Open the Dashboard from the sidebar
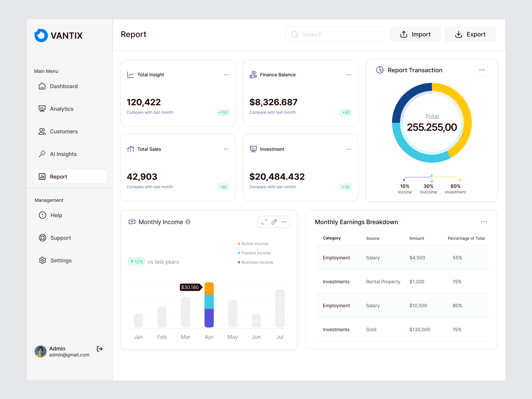Image resolution: width=532 pixels, height=399 pixels. click(64, 86)
